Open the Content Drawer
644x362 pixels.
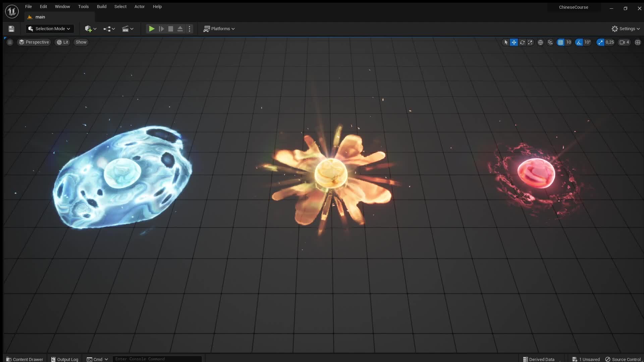pos(24,359)
